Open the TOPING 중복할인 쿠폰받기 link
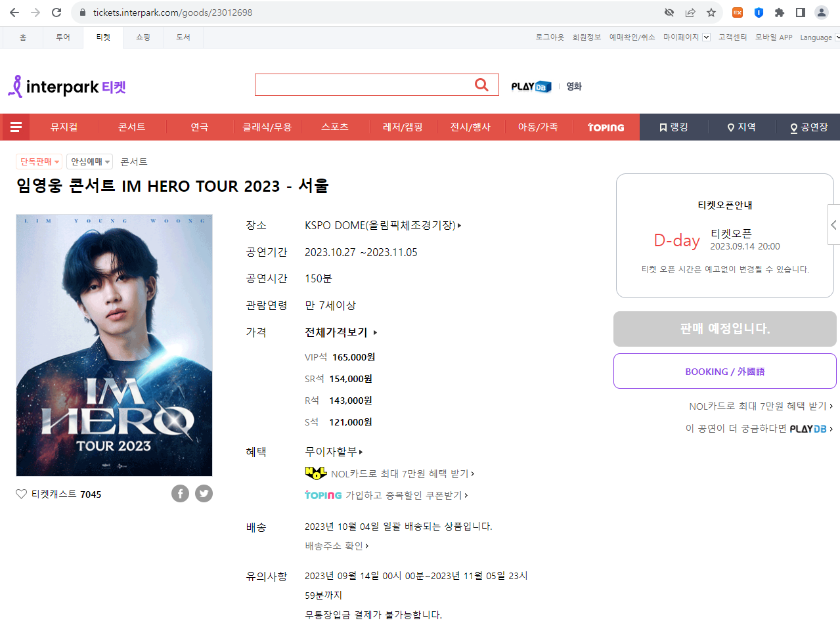The height and width of the screenshot is (633, 840). (386, 495)
